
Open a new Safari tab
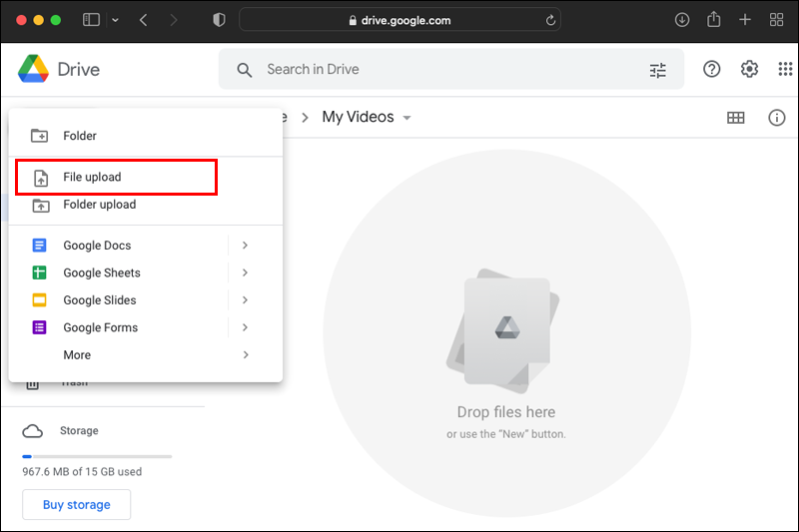tap(745, 20)
